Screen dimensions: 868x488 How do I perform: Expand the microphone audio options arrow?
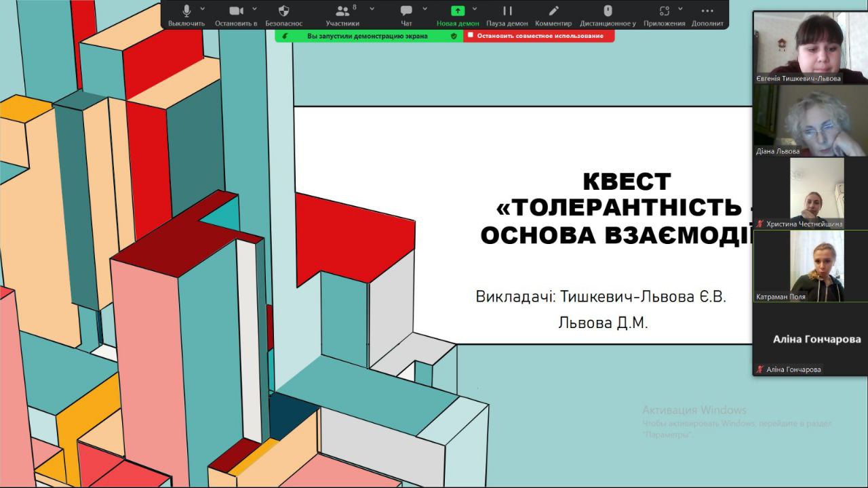203,9
